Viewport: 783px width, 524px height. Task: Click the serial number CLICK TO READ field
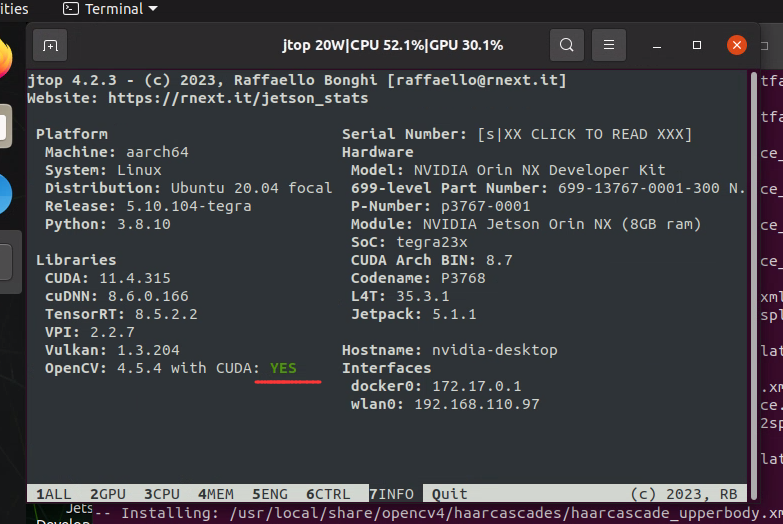(x=585, y=134)
